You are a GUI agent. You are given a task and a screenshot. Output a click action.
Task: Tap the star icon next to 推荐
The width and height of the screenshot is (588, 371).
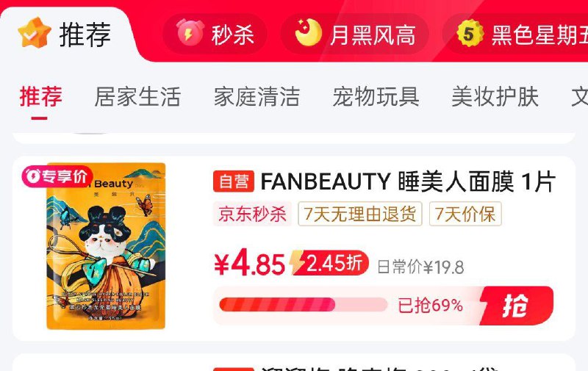coord(34,32)
